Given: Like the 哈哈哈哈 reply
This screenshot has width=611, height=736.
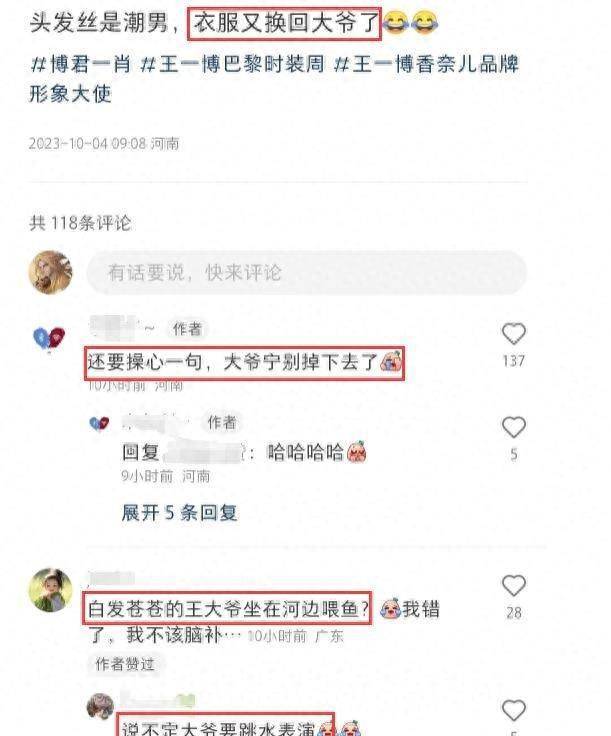Looking at the screenshot, I should 513,427.
